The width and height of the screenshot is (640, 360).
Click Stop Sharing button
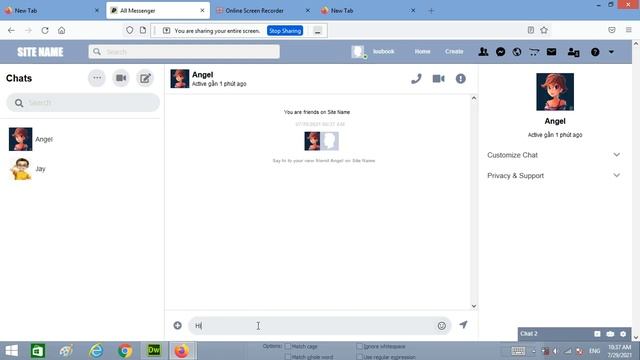[x=285, y=31]
